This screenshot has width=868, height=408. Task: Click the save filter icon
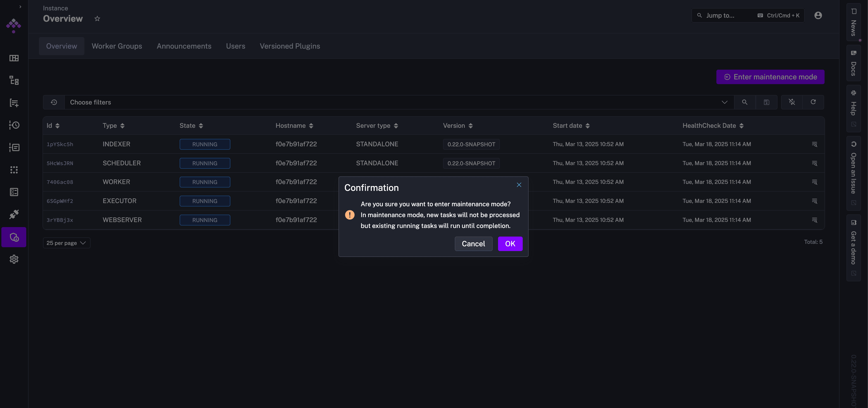pos(766,102)
